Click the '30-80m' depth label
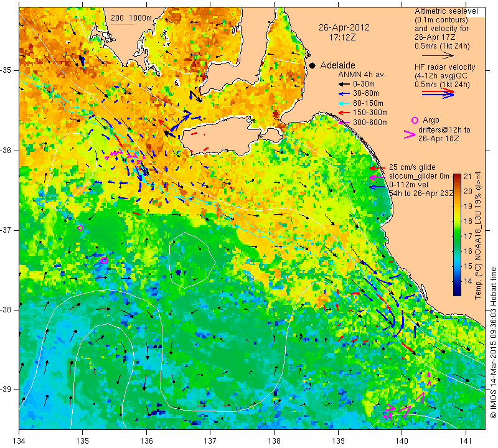 [366, 94]
